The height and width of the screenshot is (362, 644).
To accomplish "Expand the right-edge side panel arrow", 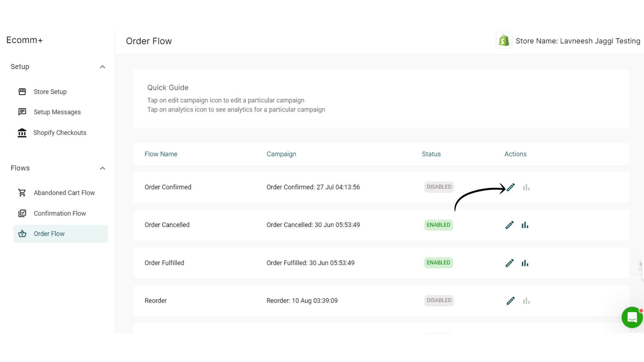I will [x=641, y=264].
